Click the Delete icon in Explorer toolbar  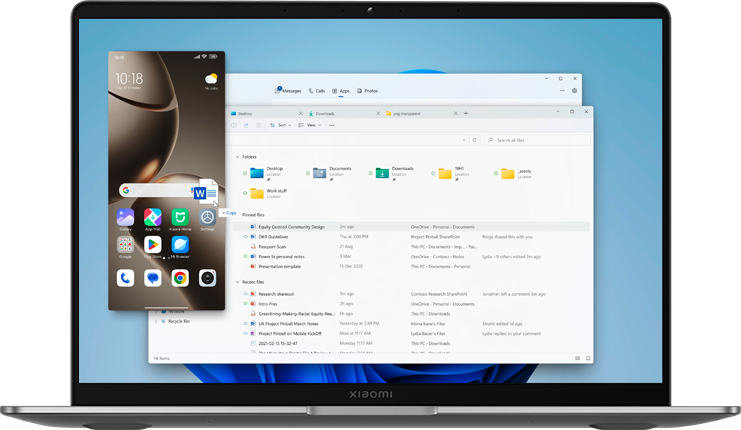[258, 125]
